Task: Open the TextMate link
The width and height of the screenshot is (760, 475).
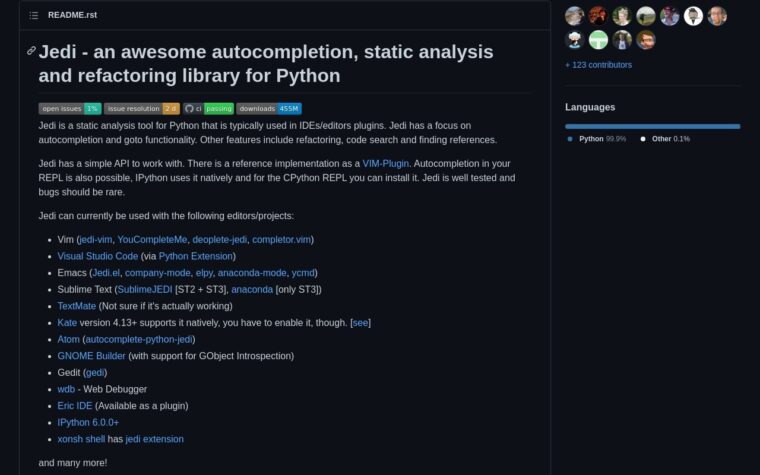Action: click(77, 306)
